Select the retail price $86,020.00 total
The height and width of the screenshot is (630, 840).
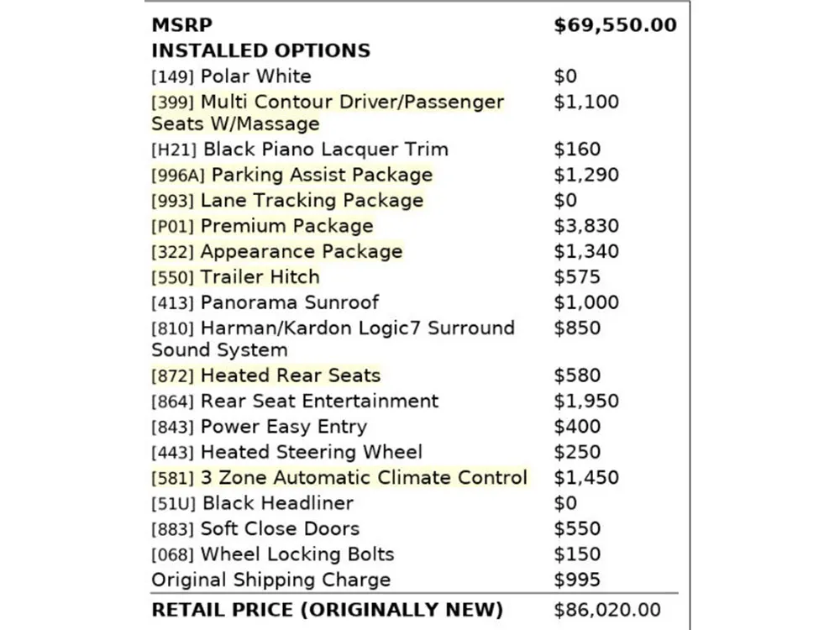coord(607,610)
